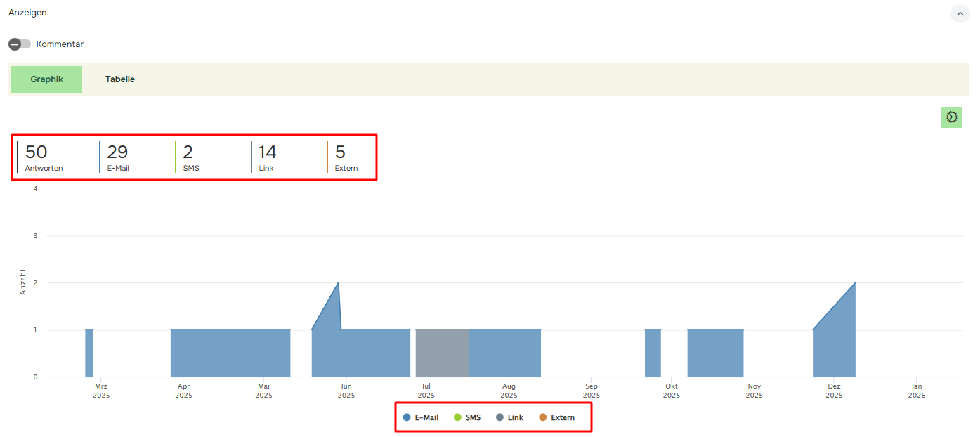Click the gray Link area in July

coord(442,353)
